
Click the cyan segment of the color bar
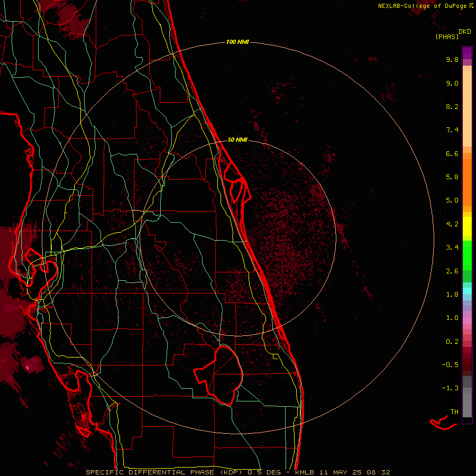tap(467, 290)
